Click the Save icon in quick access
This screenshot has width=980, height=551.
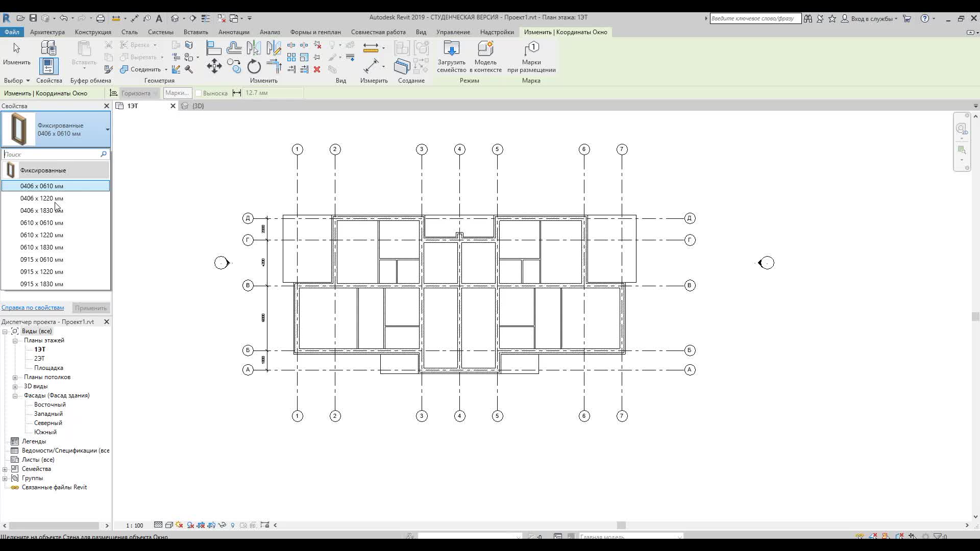coord(33,18)
